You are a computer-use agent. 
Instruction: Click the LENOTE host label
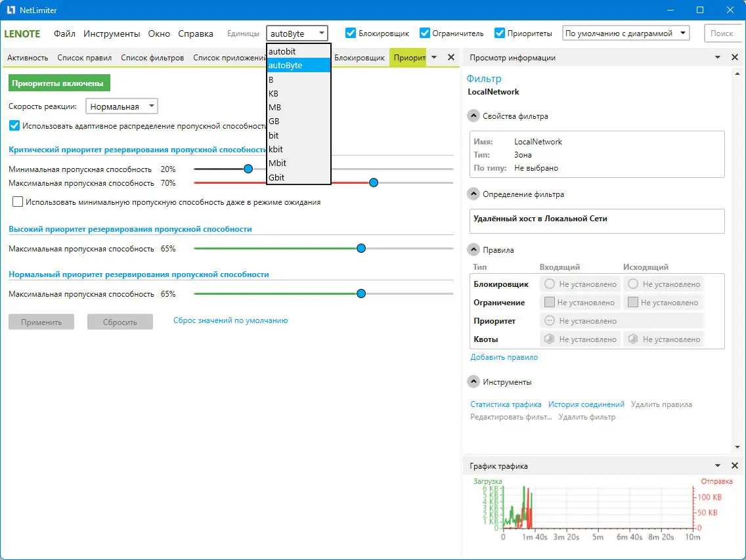(22, 33)
